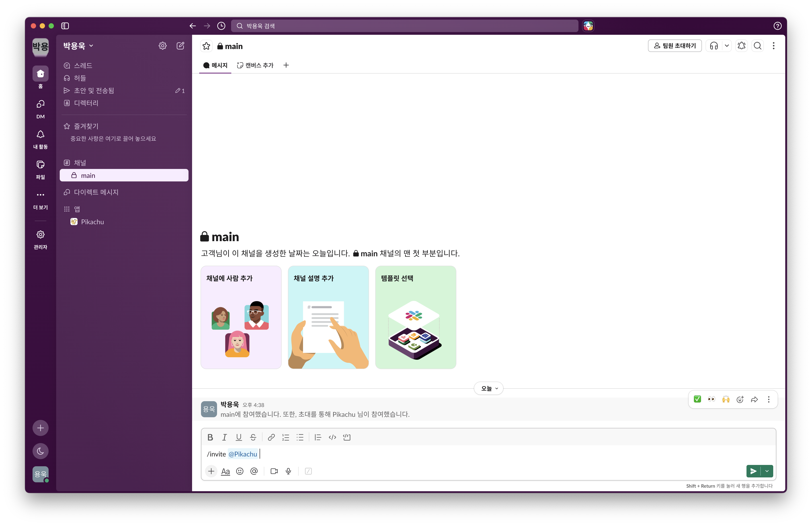Toggle inline code formatting

tap(333, 437)
